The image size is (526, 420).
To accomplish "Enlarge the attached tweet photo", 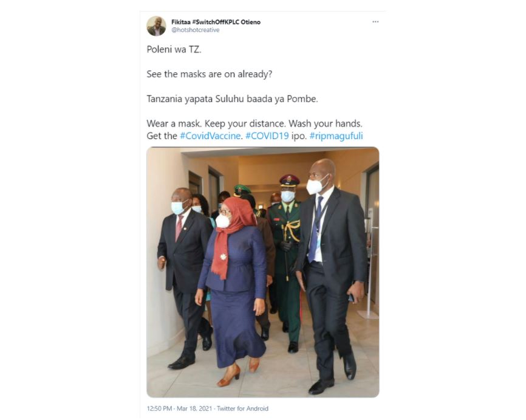I will coord(262,272).
